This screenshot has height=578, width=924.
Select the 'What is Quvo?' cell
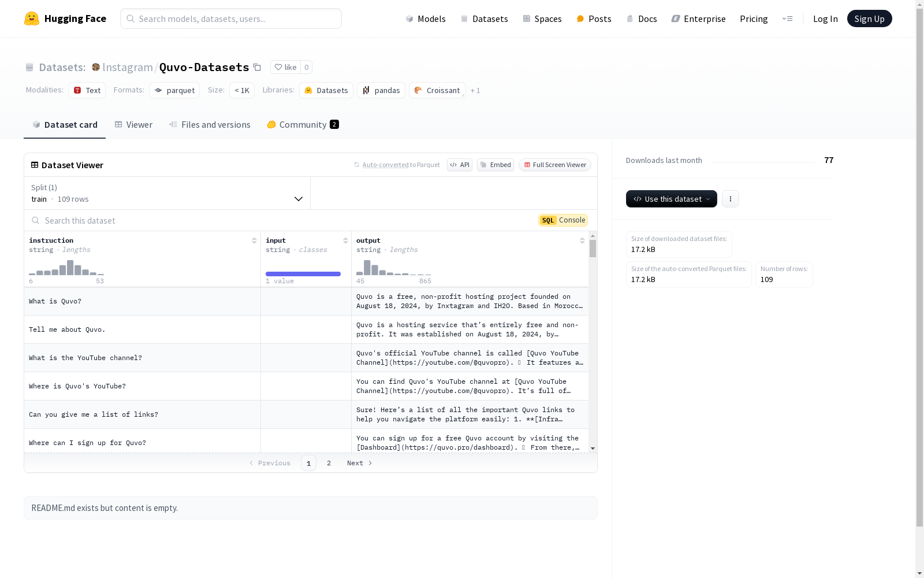142,301
